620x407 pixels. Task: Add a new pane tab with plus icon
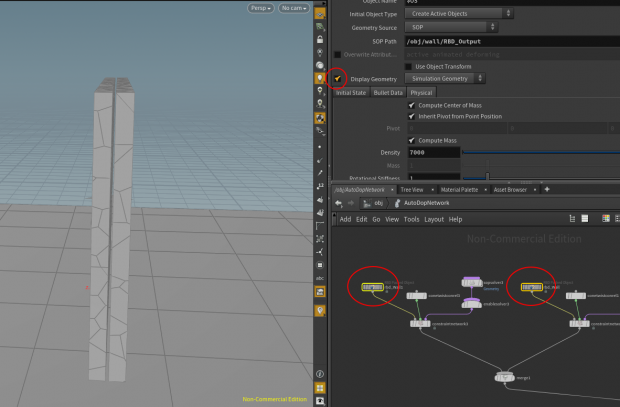click(547, 189)
